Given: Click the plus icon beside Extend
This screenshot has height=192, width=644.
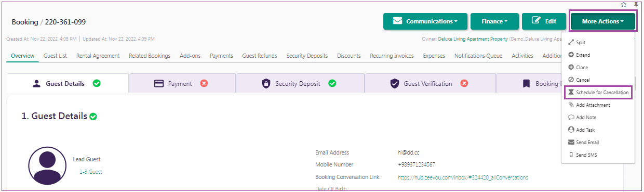Looking at the screenshot, I should coord(571,55).
